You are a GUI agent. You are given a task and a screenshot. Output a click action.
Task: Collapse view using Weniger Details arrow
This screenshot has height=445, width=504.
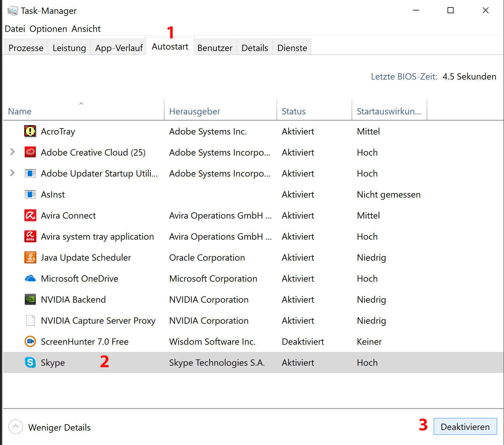click(16, 427)
